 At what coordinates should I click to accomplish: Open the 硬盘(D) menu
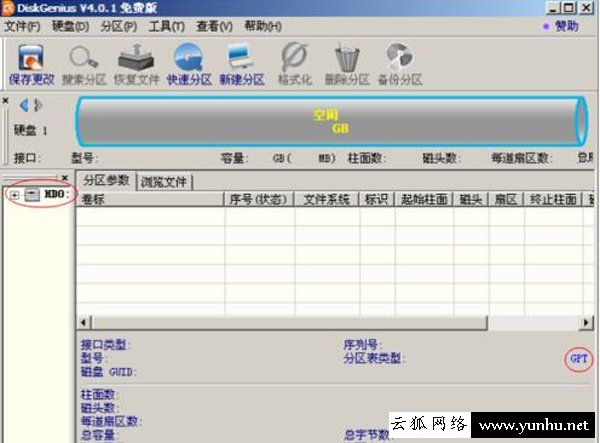[x=70, y=26]
